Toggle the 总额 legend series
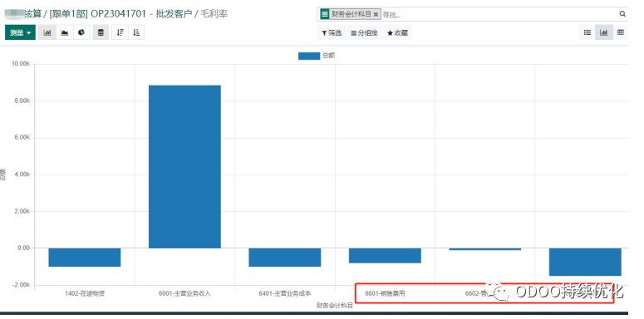The height and width of the screenshot is (319, 644). click(317, 56)
